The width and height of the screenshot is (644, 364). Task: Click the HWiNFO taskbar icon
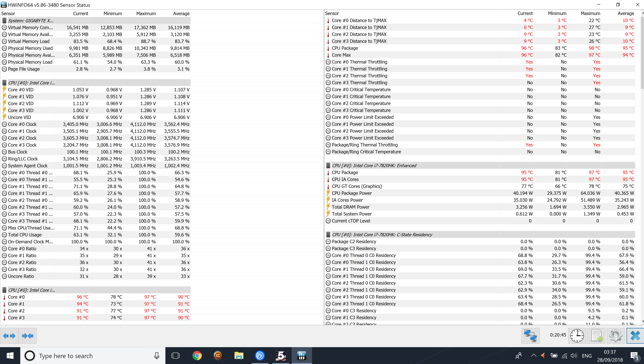(302, 356)
